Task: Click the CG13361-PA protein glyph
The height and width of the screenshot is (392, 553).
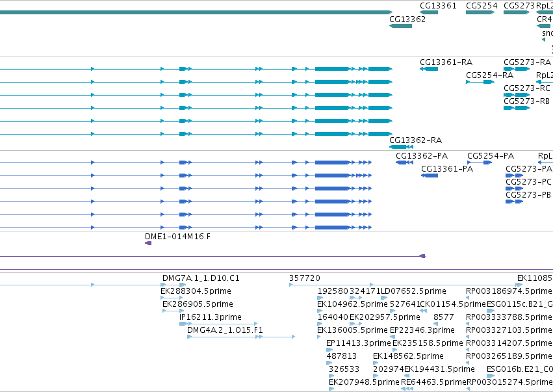Action: tap(430, 176)
